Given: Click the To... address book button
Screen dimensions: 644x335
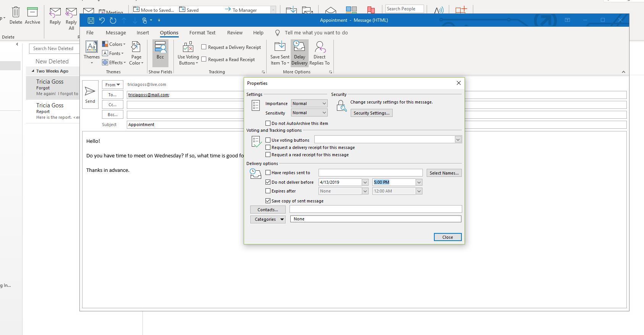Looking at the screenshot, I should 113,95.
